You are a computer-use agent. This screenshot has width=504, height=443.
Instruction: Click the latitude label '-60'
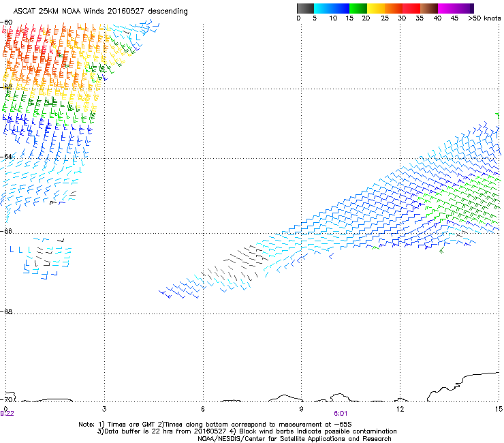click(6, 22)
